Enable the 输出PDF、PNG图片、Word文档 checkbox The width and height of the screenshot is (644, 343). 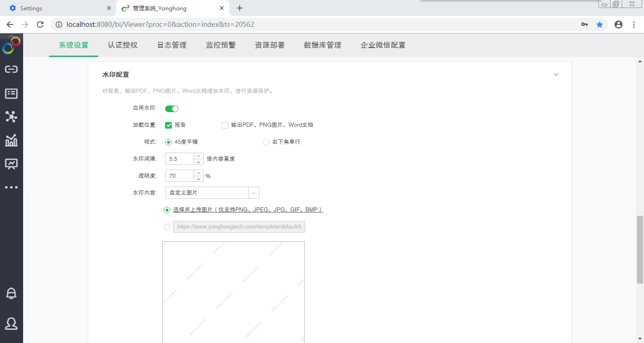point(225,125)
